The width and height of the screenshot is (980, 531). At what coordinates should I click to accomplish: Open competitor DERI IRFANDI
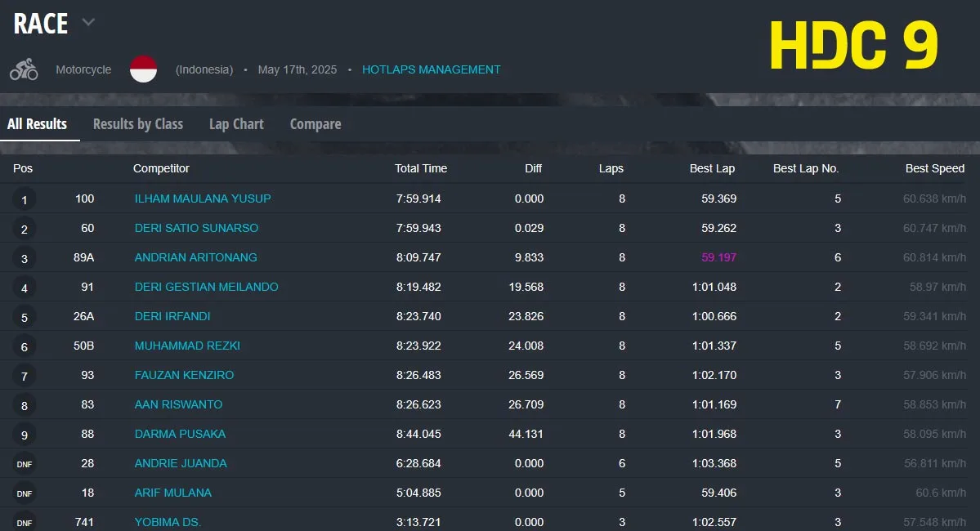coord(172,316)
